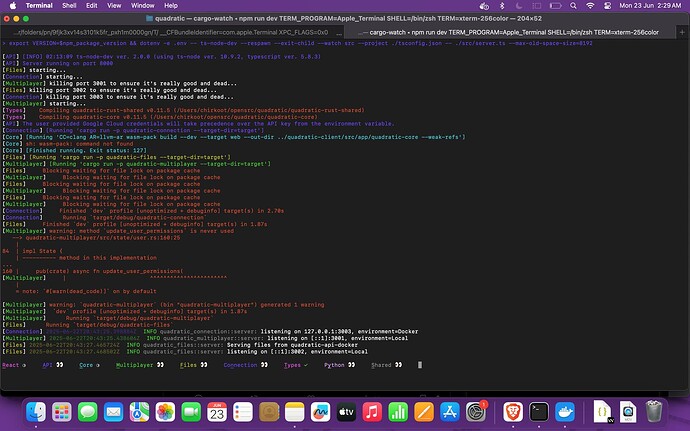Launch Music from the Dock
The image size is (690, 431).
(x=372, y=413)
